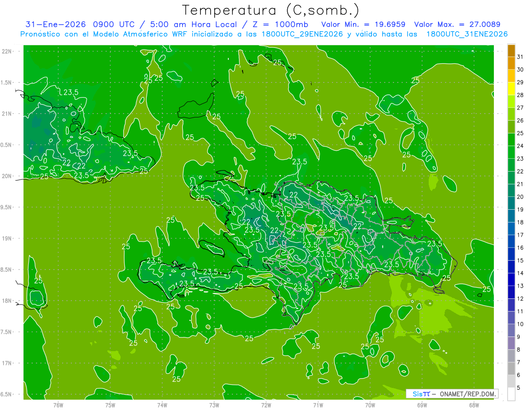Screen dimensions: 532x411
Task: Click the dark orange swatch above 31
Action: [x=511, y=51]
